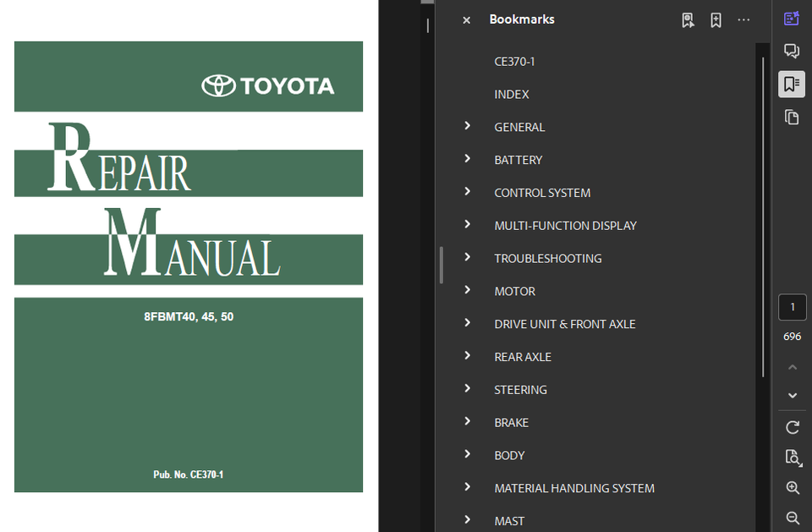Click the expand-current-bookmark icon
Viewport: 812px width, 532px height.
tap(688, 19)
